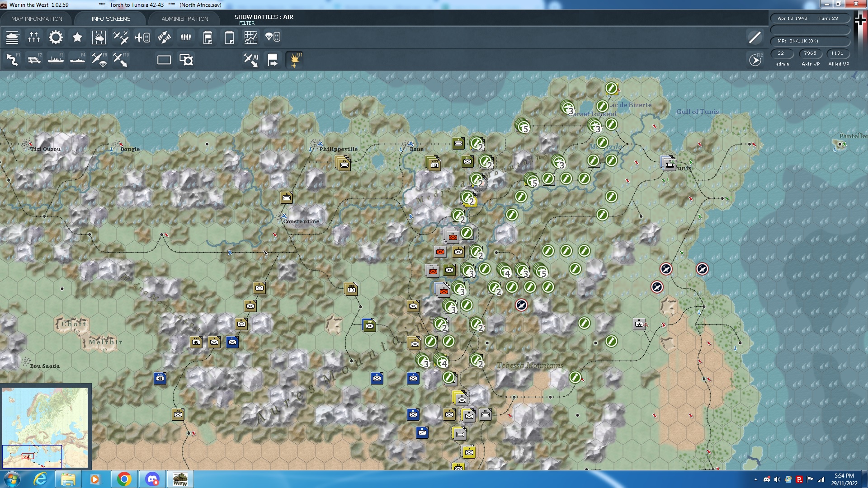The image size is (868, 488).
Task: Switch to rail transport mode (F2)
Action: [34, 59]
